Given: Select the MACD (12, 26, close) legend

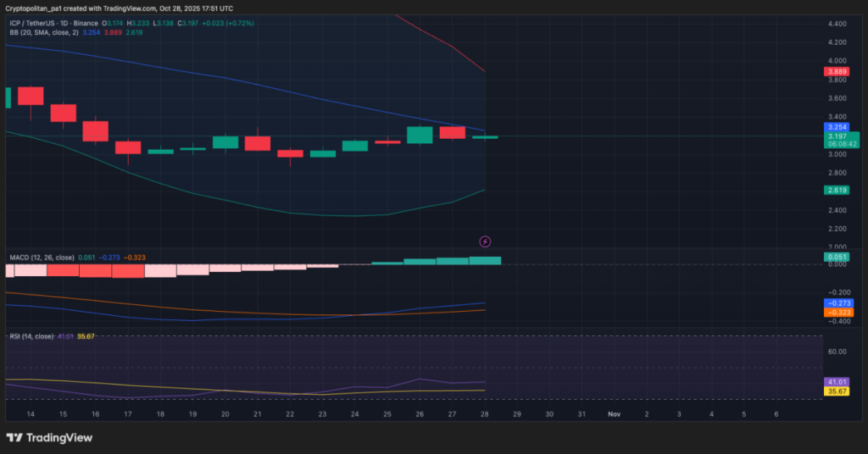Looking at the screenshot, I should tap(42, 257).
